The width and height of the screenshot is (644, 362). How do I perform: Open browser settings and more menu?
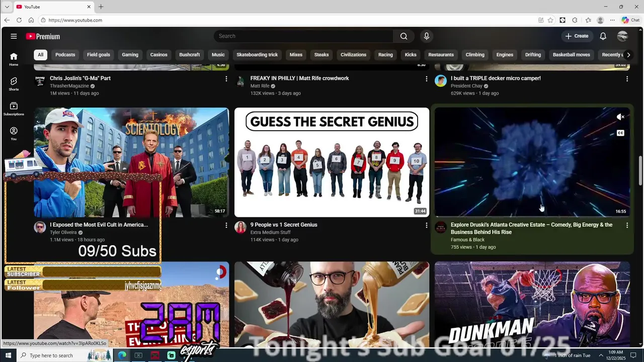[x=612, y=20]
